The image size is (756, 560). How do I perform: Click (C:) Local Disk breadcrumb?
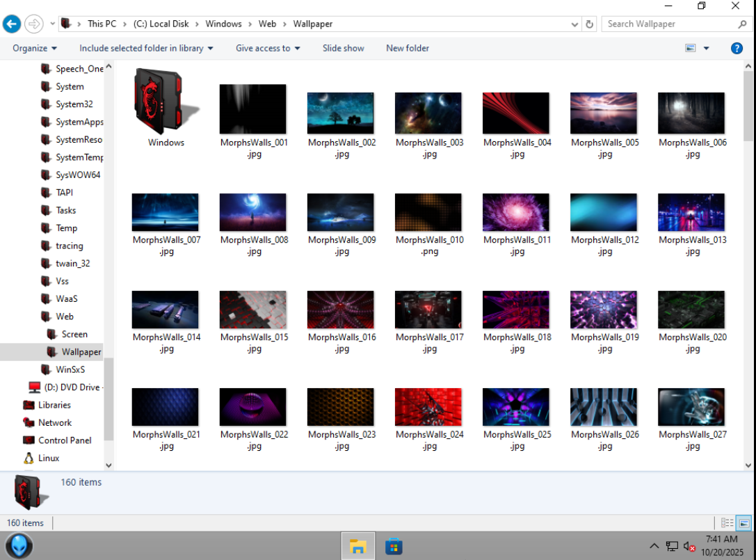coord(161,24)
